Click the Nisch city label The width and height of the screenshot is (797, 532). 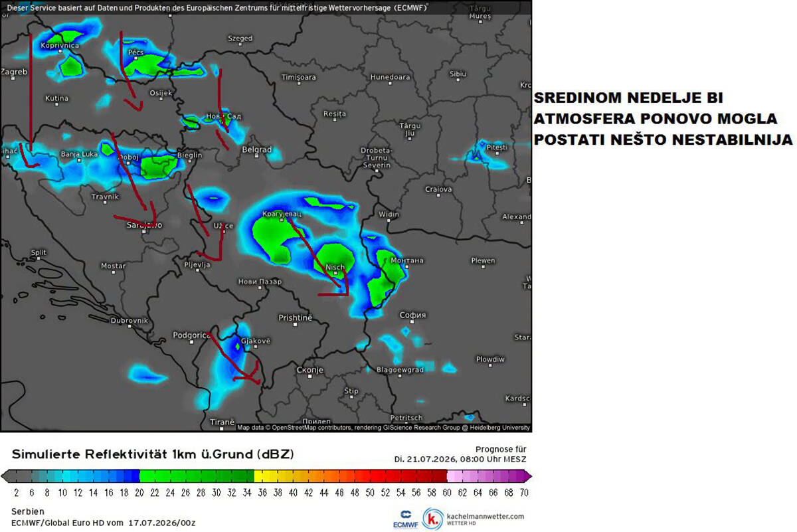click(335, 268)
